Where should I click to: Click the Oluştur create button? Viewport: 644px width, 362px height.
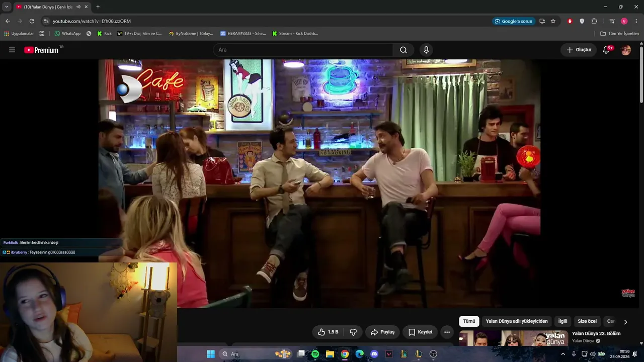pos(579,50)
